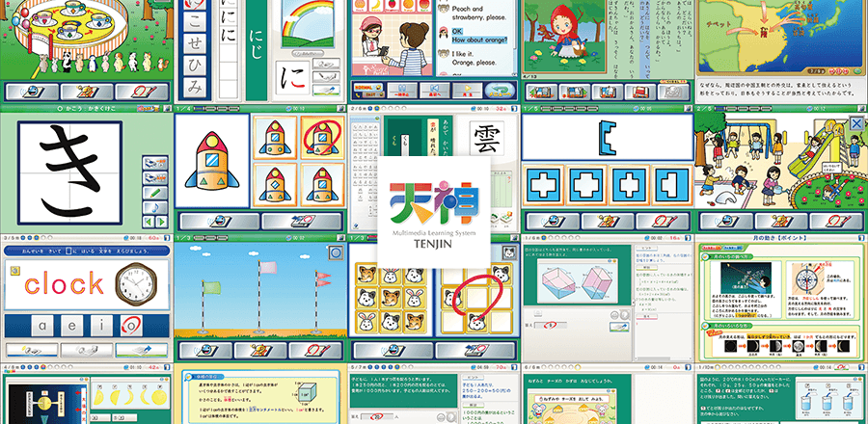Click the arrow answer button under the animal grid
This screenshot has width=868, height=424.
475,350
